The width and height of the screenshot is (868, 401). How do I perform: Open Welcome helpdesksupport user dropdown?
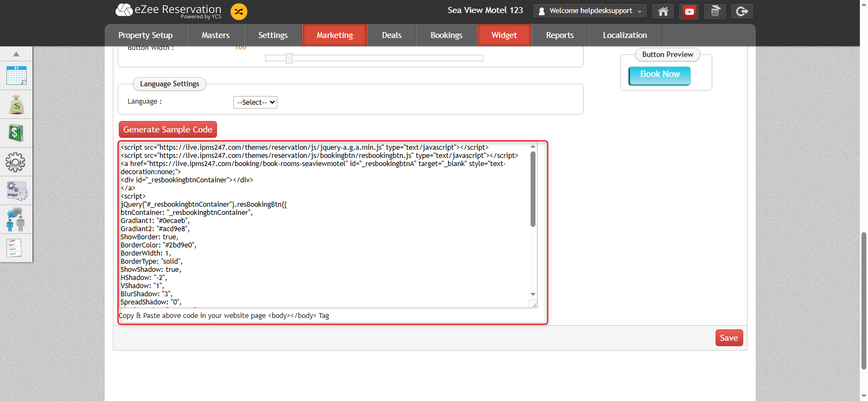pyautogui.click(x=590, y=11)
